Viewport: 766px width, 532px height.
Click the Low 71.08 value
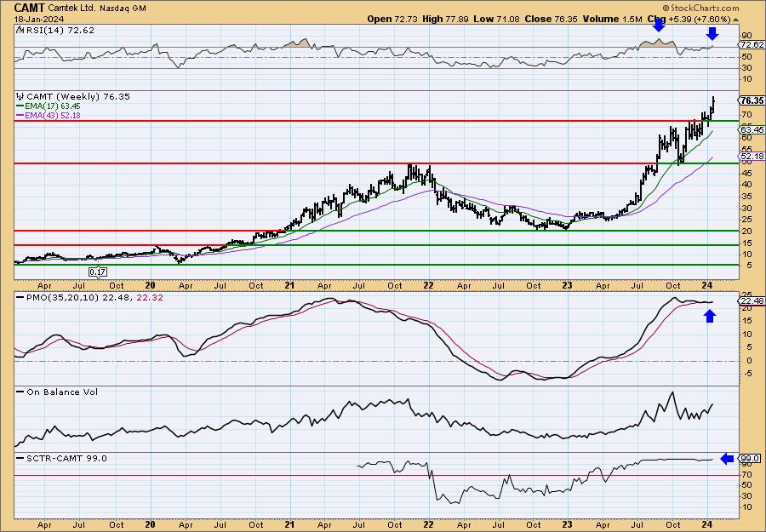tap(497, 19)
